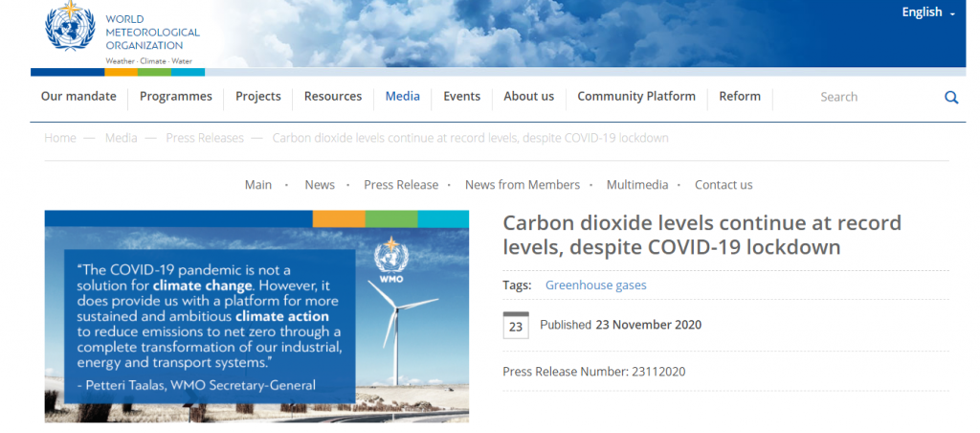This screenshot has height=433, width=980.
Task: Select News from Members tab
Action: point(523,185)
